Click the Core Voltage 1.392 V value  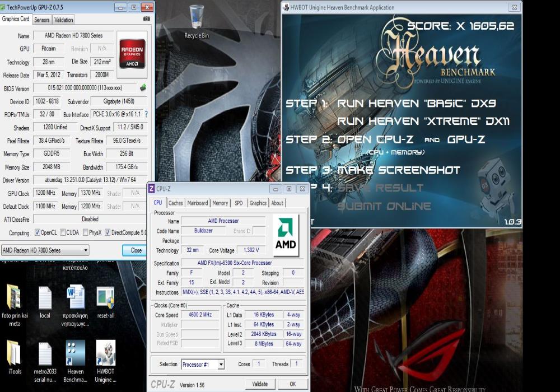click(251, 250)
